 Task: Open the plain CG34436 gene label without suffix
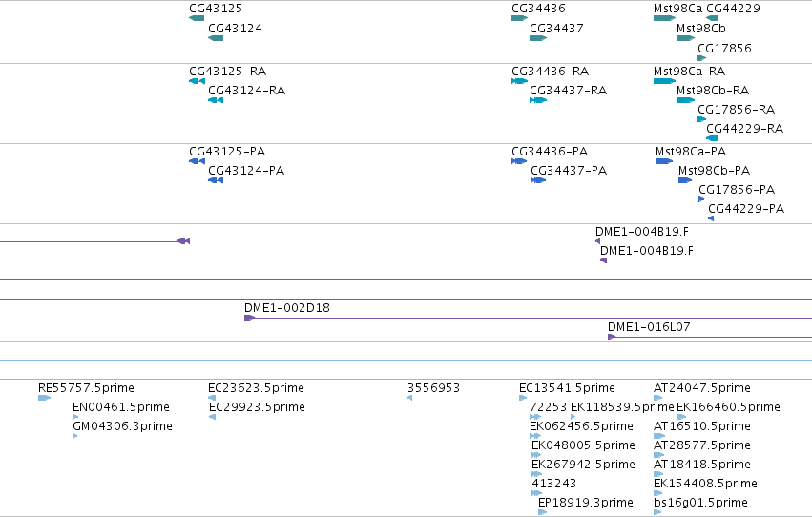538,9
